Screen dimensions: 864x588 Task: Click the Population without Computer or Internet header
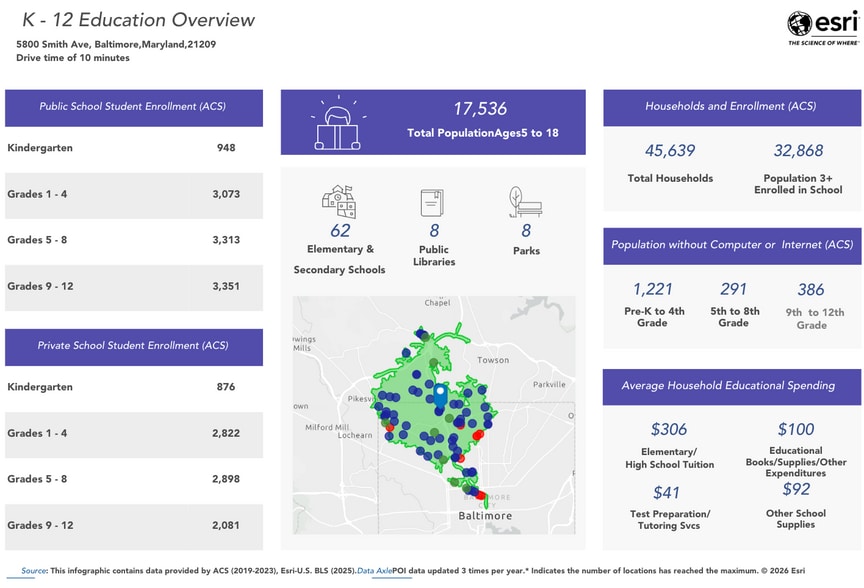[x=731, y=245]
